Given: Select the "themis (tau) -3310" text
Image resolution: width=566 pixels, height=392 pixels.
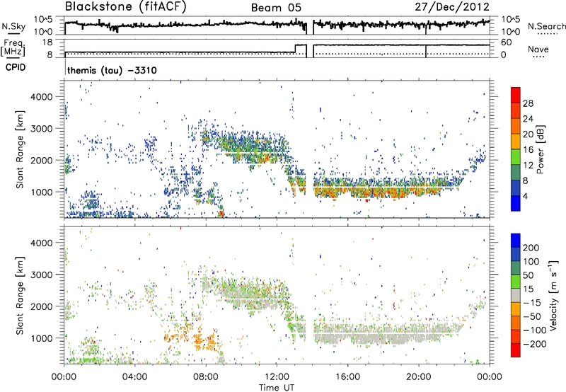Looking at the screenshot, I should pos(112,70).
